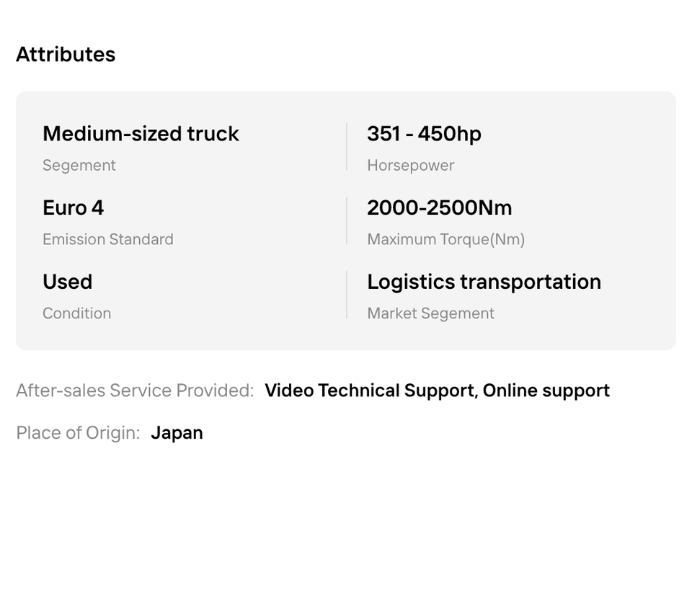
Task: Click the Place of Origin label
Action: (x=78, y=433)
